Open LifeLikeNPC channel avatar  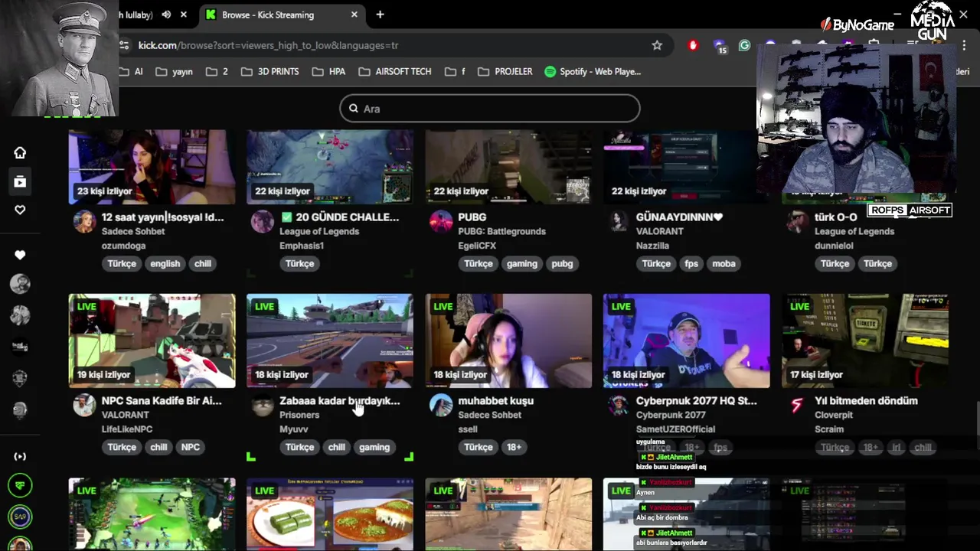[84, 406]
